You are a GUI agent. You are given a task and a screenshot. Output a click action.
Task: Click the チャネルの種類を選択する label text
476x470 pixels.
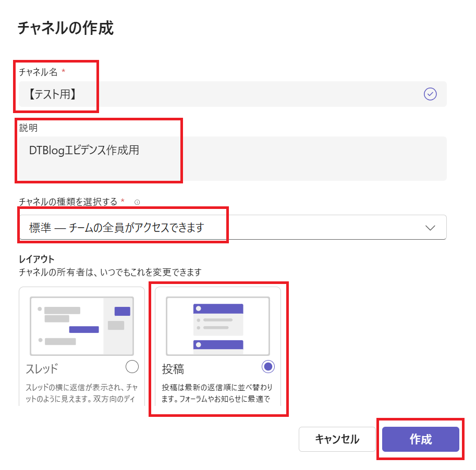(68, 202)
